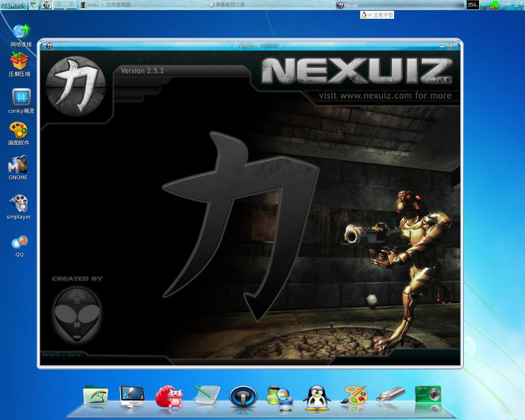Open the blue speaker audio dock icon

tap(243, 397)
